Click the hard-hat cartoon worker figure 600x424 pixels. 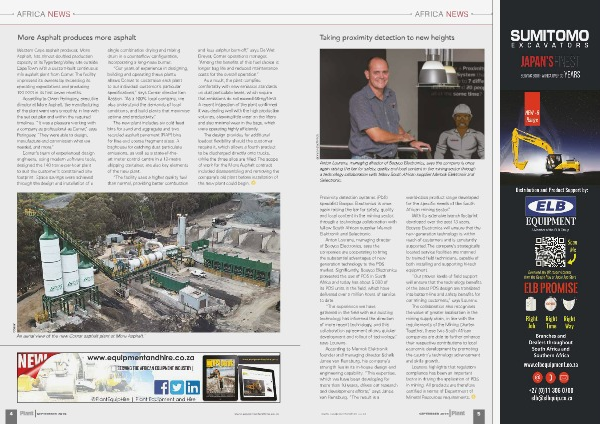tap(460, 132)
